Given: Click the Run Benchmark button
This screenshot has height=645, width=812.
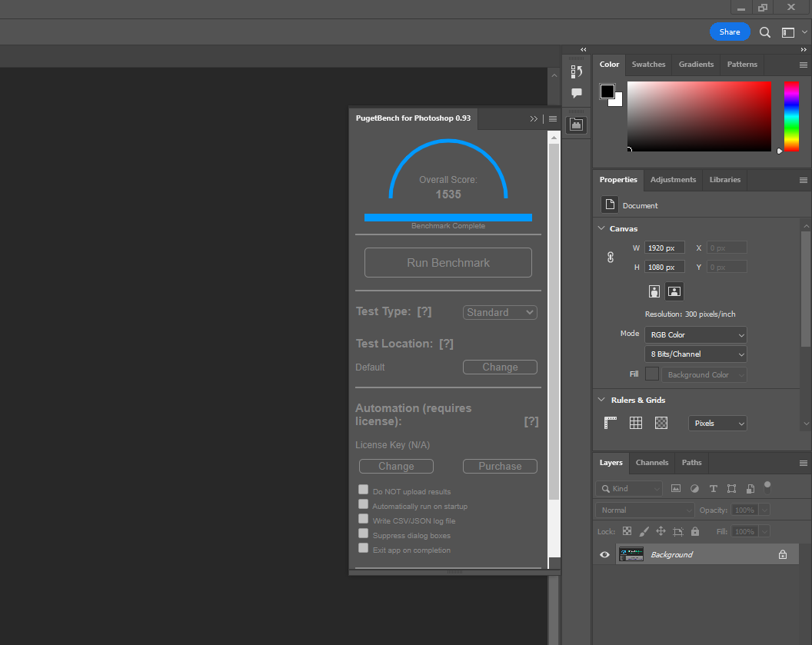Looking at the screenshot, I should 448,262.
